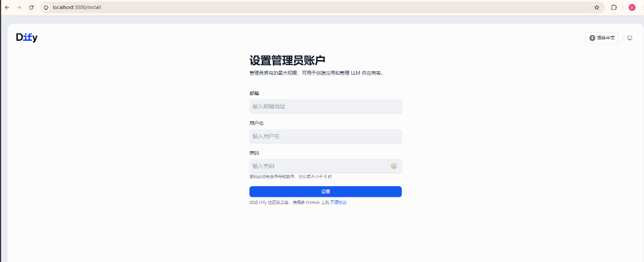Click the password requirement hint text

[x=290, y=177]
